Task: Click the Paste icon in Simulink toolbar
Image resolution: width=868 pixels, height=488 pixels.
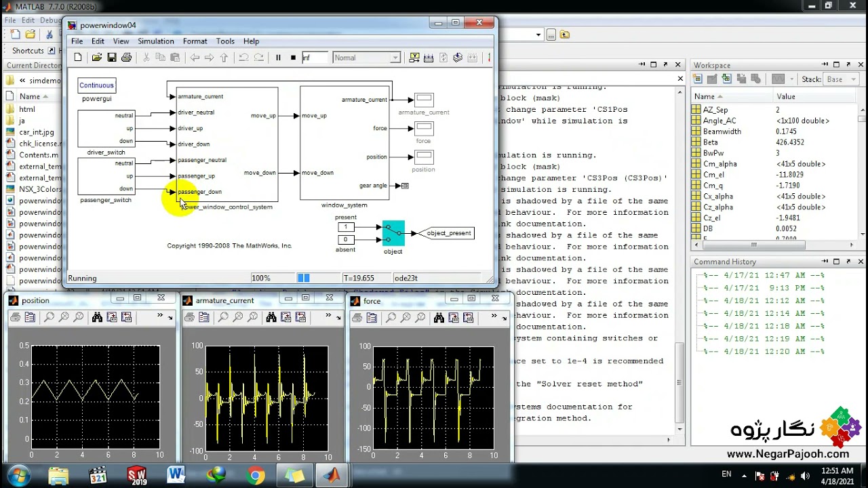Action: point(175,58)
